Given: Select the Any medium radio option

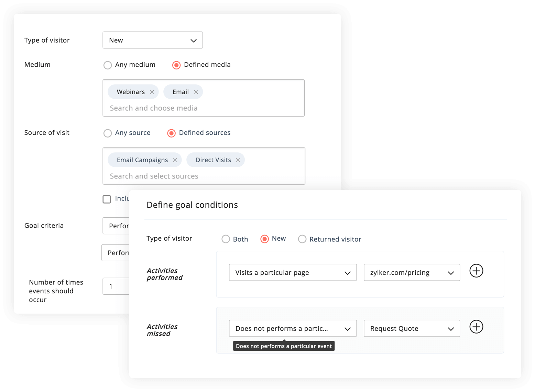Looking at the screenshot, I should coord(108,65).
